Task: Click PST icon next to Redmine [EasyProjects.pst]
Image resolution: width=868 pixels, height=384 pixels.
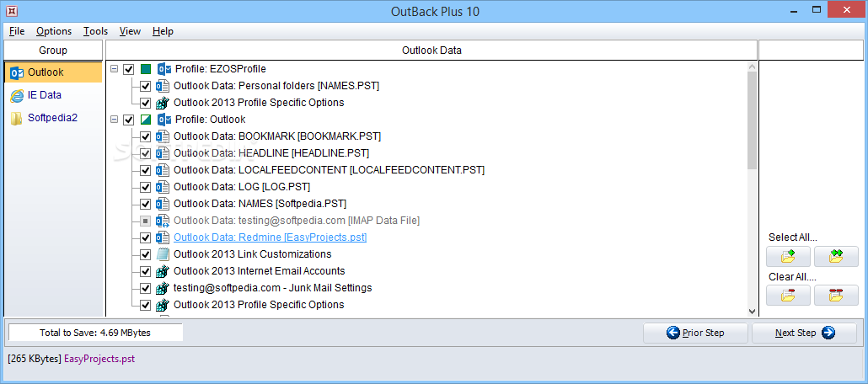Action: (x=162, y=237)
